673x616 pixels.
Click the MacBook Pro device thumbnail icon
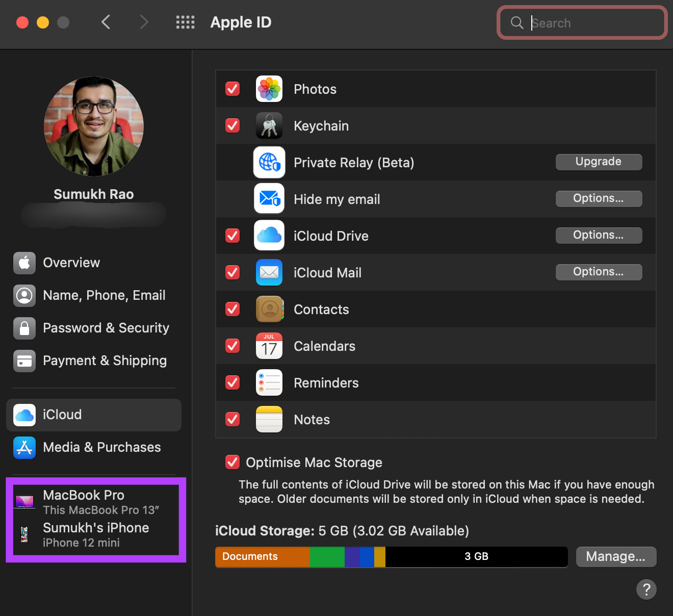[24, 501]
